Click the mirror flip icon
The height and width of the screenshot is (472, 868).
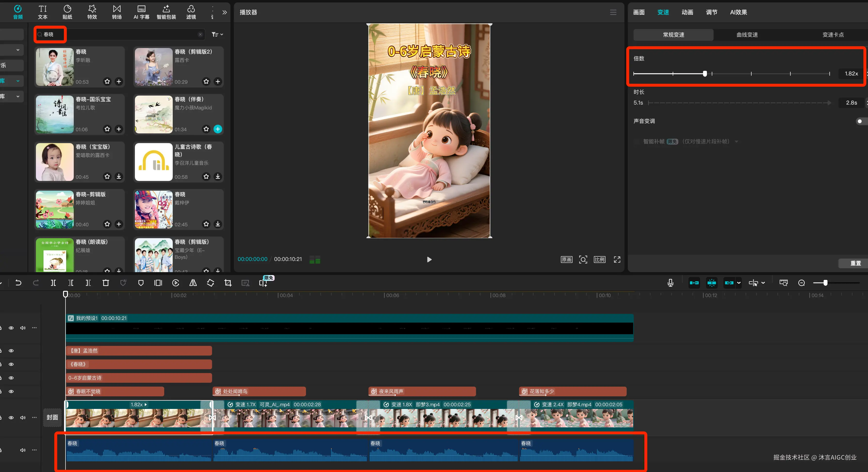193,283
